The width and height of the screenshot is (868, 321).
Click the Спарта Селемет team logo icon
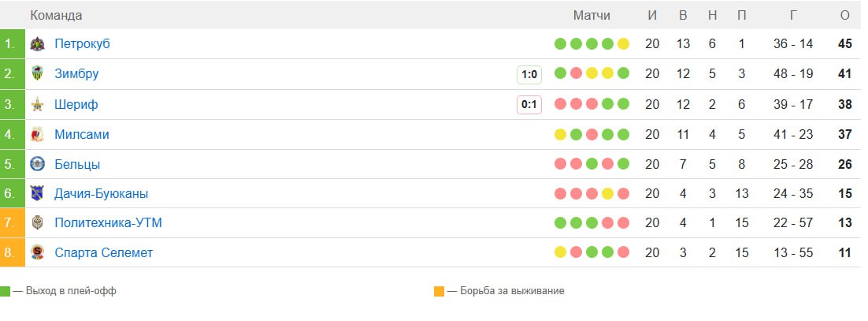[x=37, y=253]
